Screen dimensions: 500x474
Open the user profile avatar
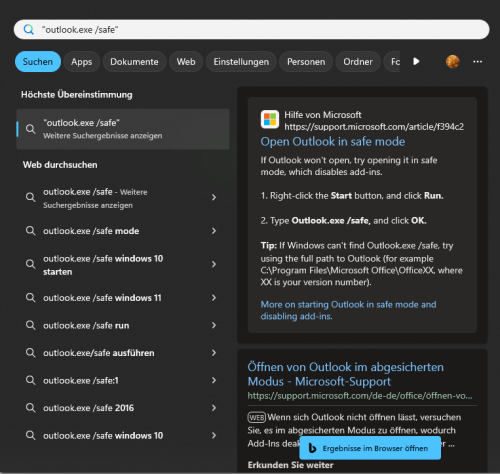[452, 62]
